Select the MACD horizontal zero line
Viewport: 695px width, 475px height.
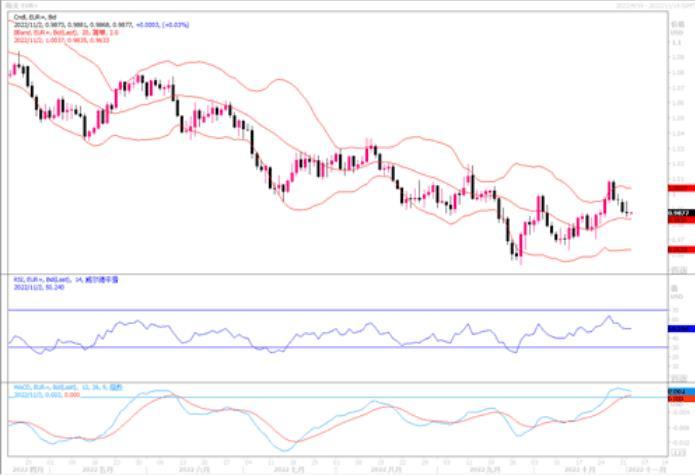coord(300,397)
